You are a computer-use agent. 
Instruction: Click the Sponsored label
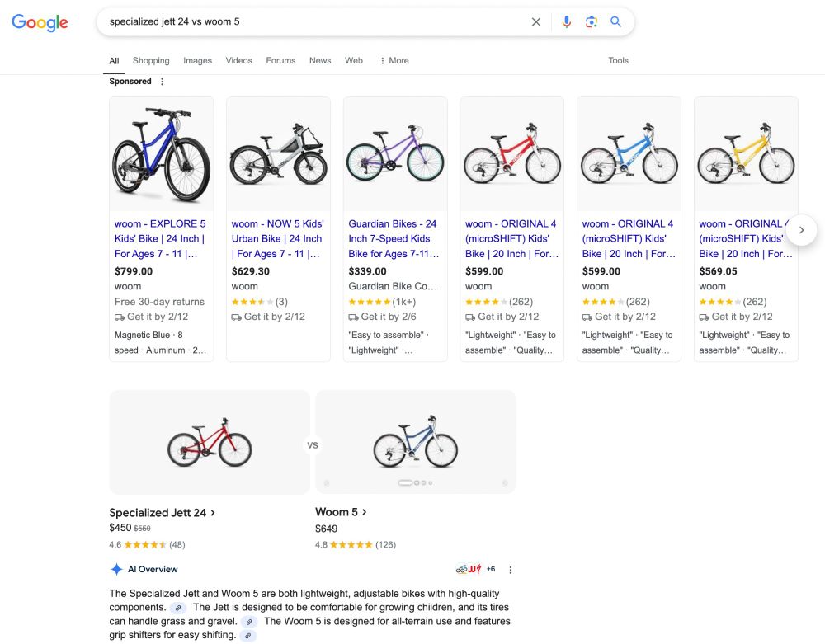[130, 82]
